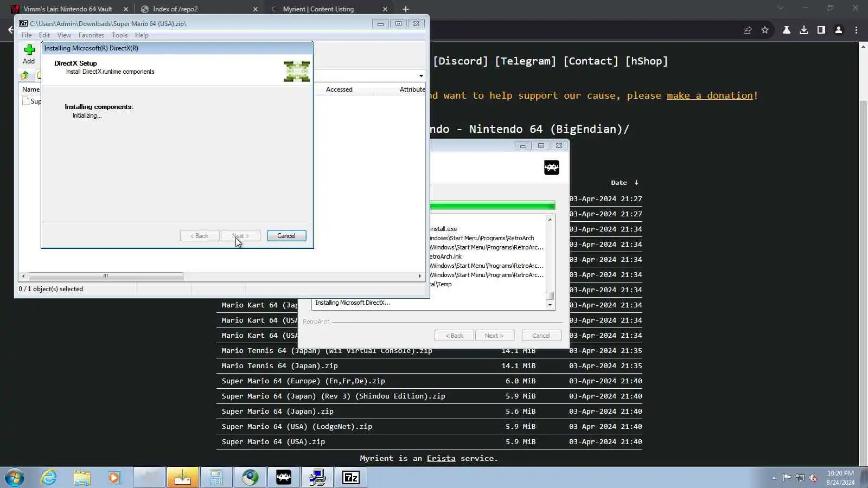Image resolution: width=868 pixels, height=488 pixels.
Task: Switch to the downloads tray taskbar item
Action: [183, 478]
